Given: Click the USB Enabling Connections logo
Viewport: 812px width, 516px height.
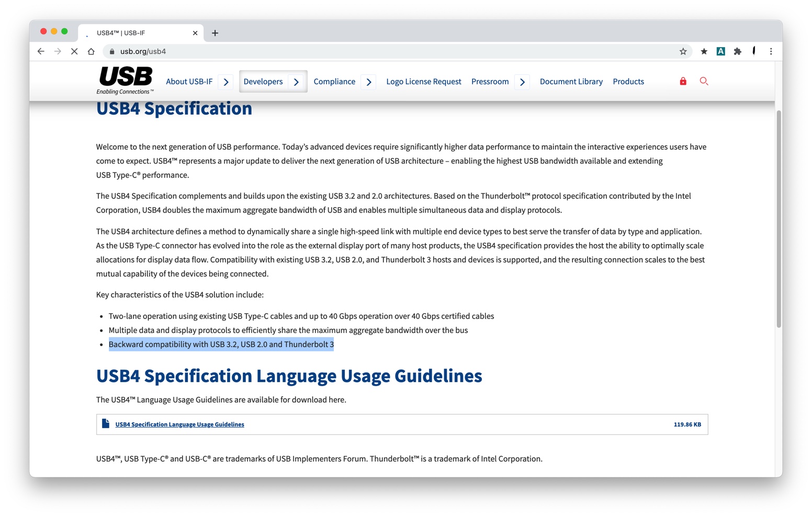Looking at the screenshot, I should pyautogui.click(x=125, y=81).
